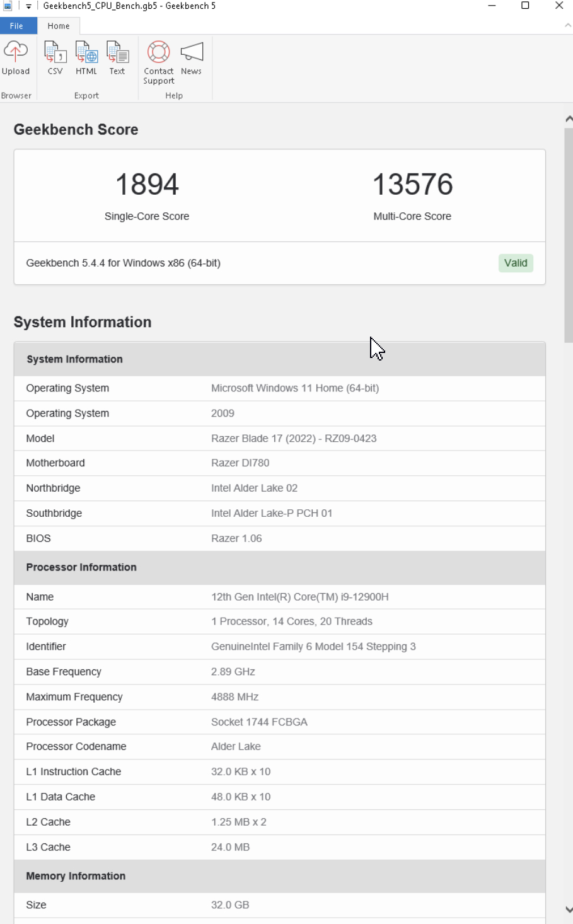Click the 2009 operating system value

[x=223, y=413]
